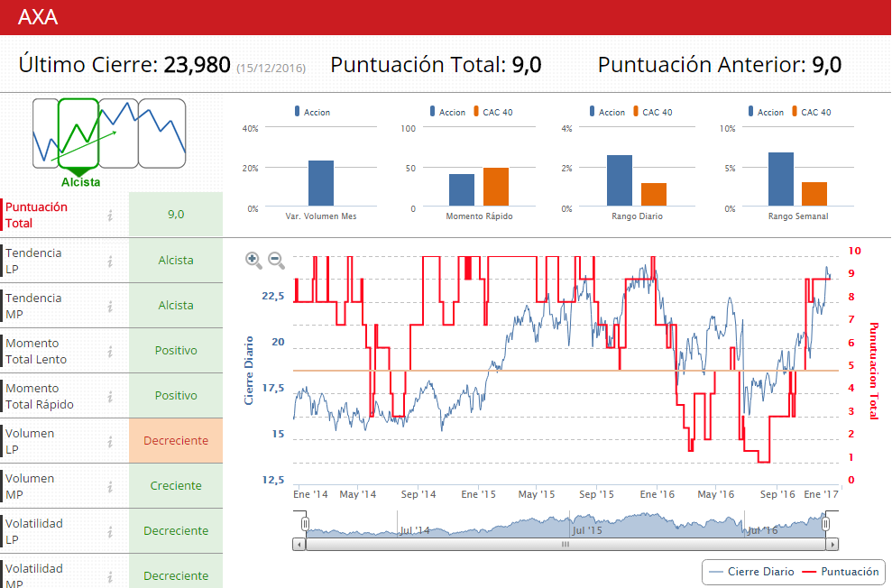Click the Alcista trend phase diagram
Image resolution: width=892 pixels, height=588 pixels.
(78, 133)
